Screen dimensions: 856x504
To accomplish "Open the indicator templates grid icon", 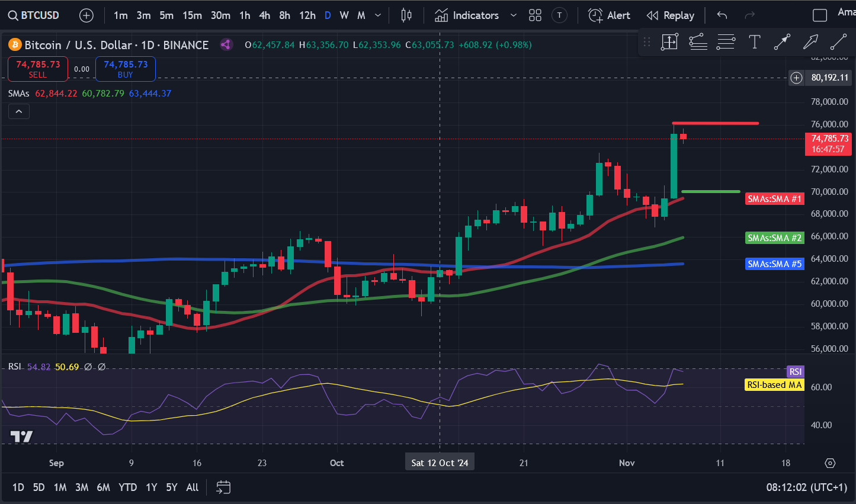I will point(535,15).
